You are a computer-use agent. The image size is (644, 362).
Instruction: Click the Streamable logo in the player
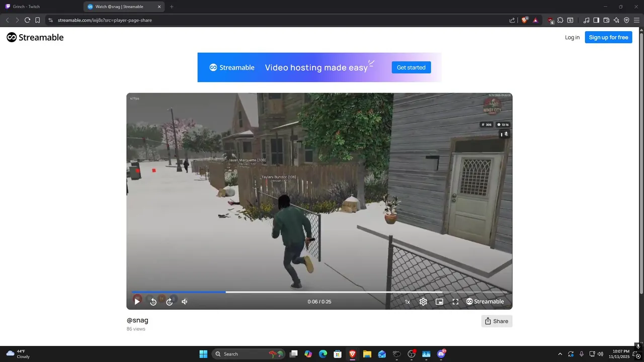pos(485,302)
